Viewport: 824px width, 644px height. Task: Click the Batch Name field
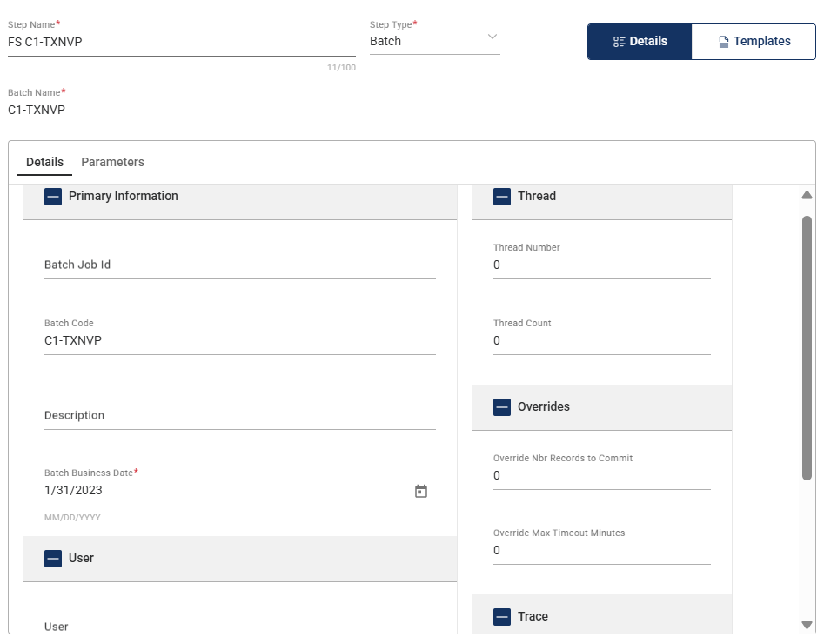click(181, 110)
